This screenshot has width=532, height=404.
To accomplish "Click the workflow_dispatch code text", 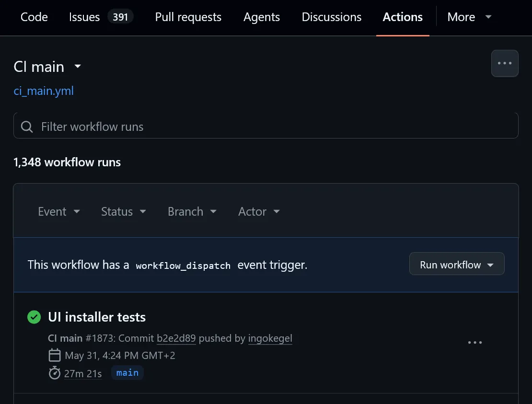I will coord(183,265).
